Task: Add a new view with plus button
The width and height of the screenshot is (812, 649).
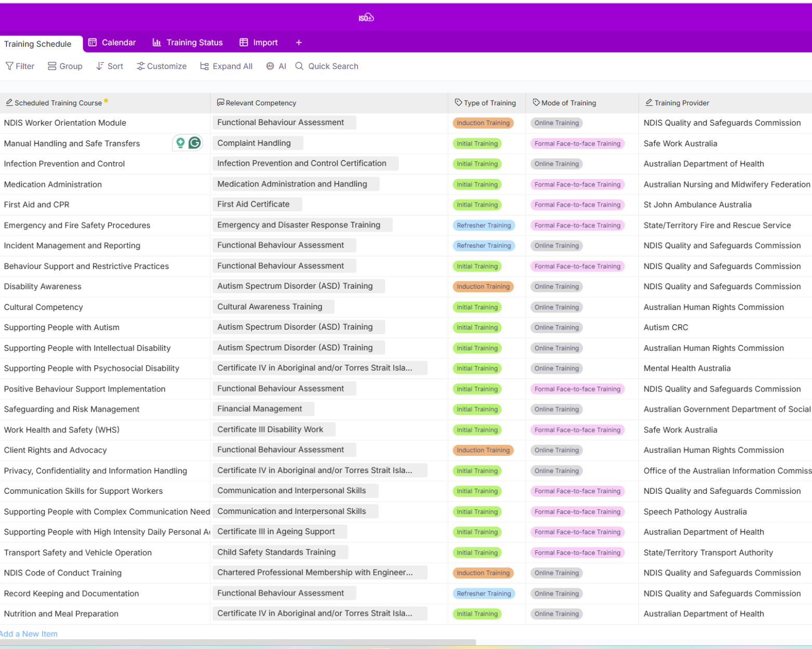Action: [x=299, y=43]
